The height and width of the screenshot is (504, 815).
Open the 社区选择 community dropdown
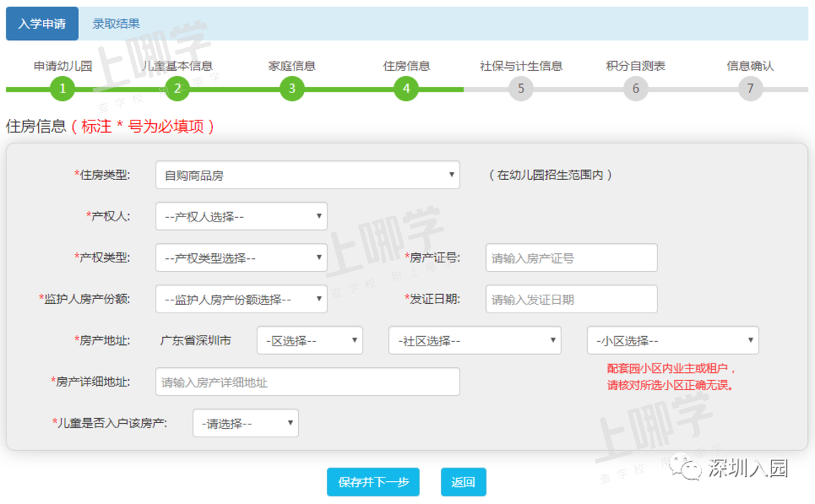(x=475, y=341)
